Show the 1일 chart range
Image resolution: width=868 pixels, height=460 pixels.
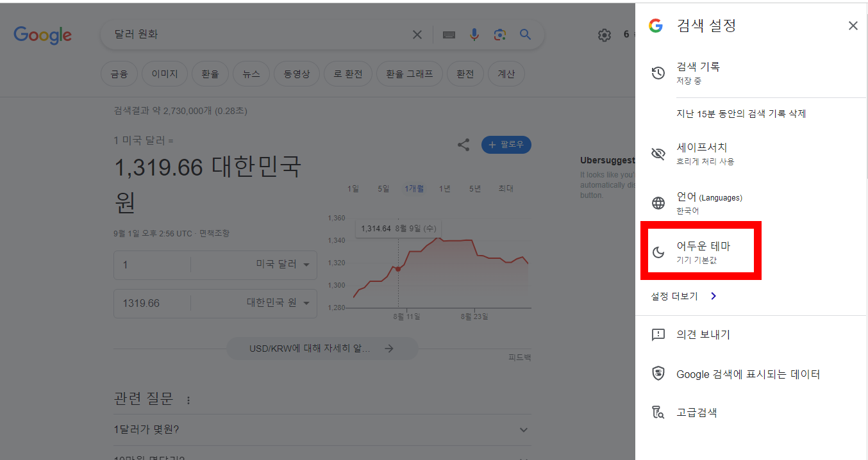pos(353,188)
